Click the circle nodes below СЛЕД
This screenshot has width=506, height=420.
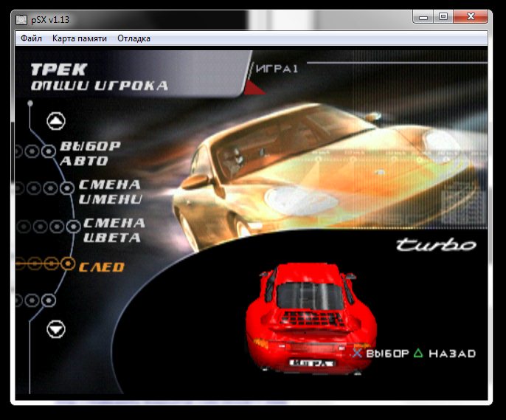49,300
